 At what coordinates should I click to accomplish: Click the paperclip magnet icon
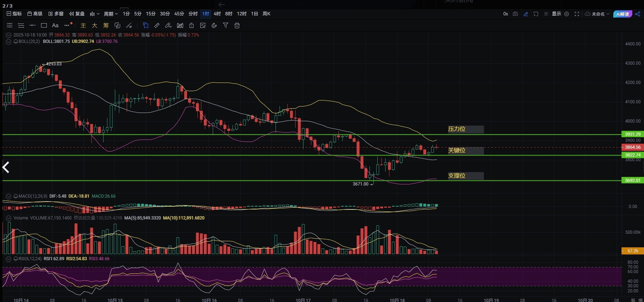click(214, 25)
